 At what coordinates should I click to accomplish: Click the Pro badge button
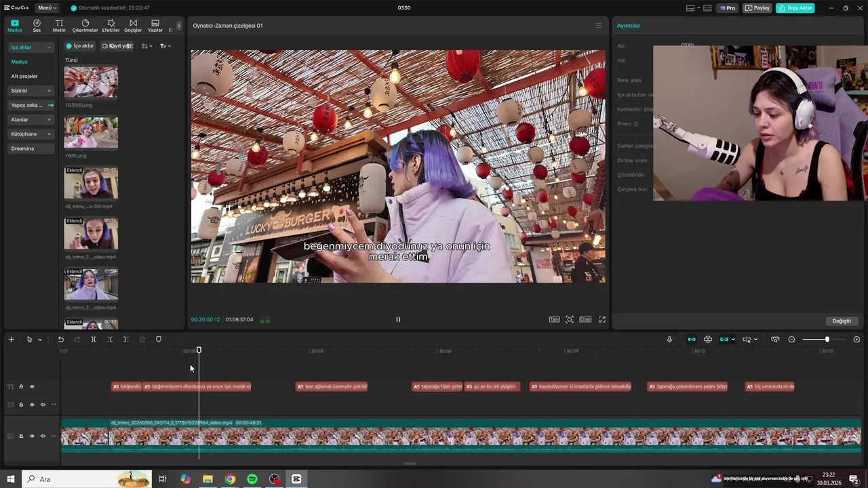point(728,8)
